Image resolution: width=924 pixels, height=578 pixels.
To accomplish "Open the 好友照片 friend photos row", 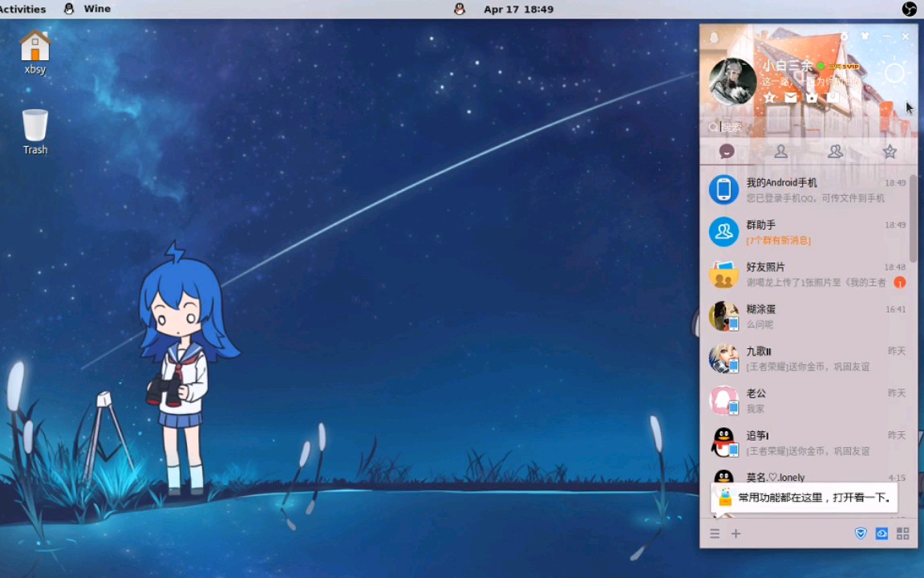I will coord(805,275).
